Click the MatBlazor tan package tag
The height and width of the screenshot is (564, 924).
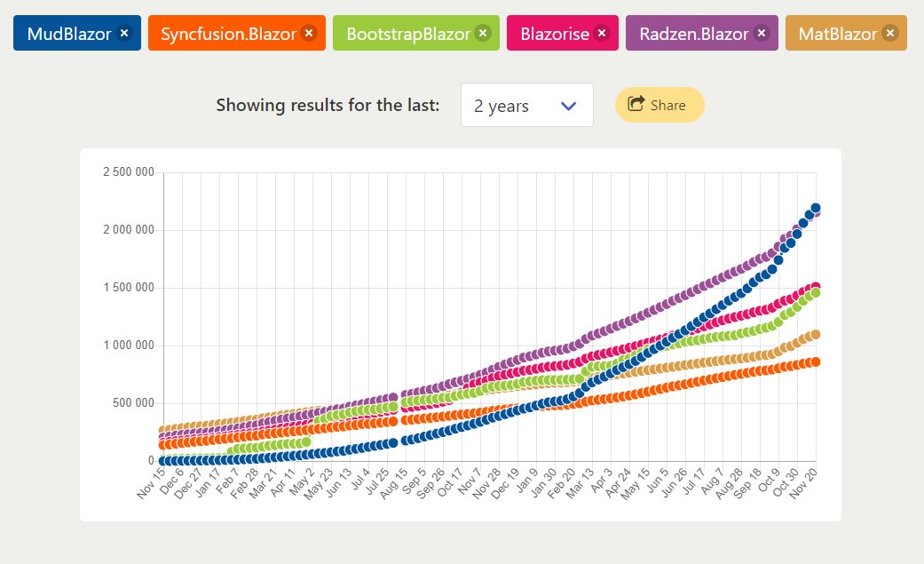(x=846, y=33)
